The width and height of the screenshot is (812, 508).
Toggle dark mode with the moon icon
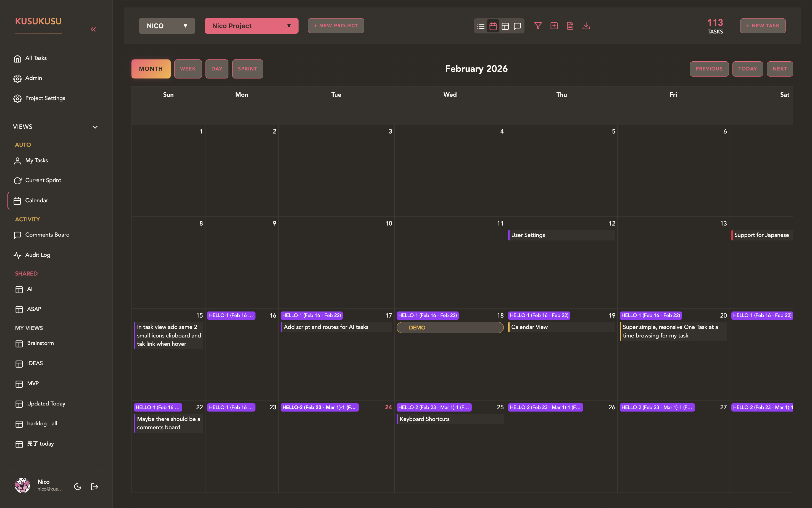[78, 486]
